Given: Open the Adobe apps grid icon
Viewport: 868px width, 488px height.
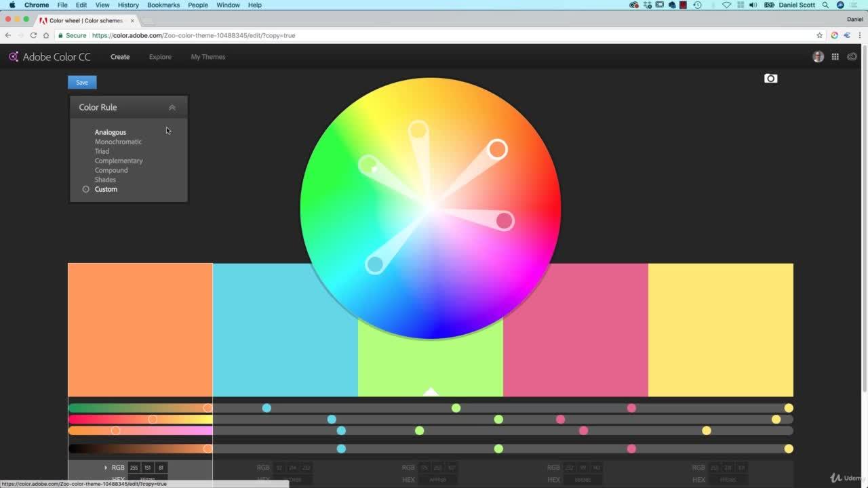Looking at the screenshot, I should 835,56.
